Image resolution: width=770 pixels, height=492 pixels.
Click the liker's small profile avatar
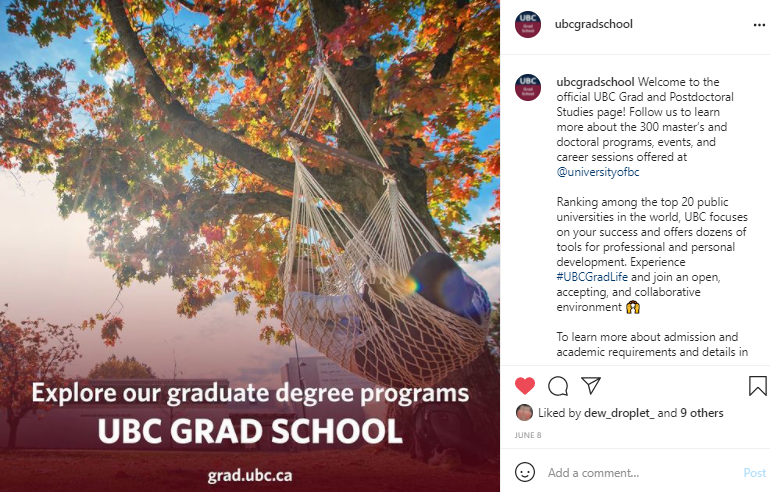(524, 413)
